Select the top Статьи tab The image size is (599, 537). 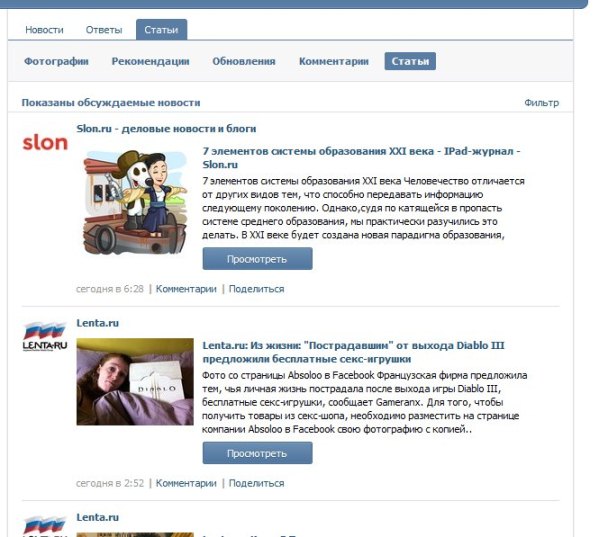coord(161,29)
